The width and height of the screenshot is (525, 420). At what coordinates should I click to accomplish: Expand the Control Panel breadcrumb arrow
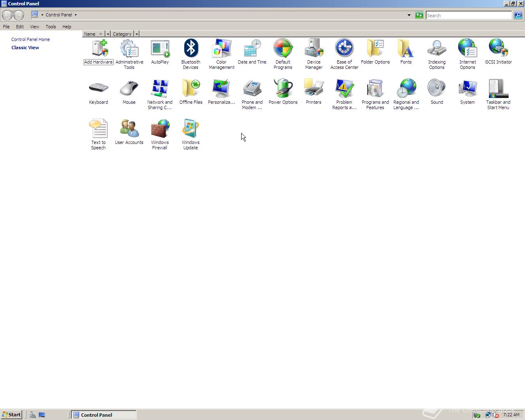coord(75,15)
